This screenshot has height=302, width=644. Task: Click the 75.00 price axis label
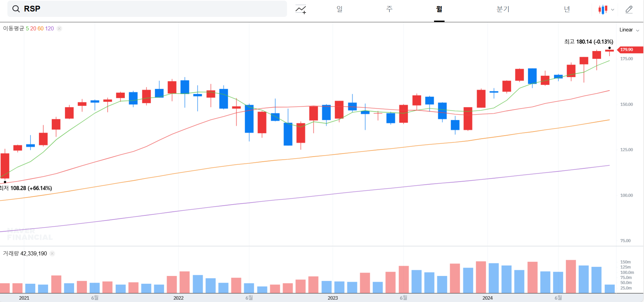point(625,241)
